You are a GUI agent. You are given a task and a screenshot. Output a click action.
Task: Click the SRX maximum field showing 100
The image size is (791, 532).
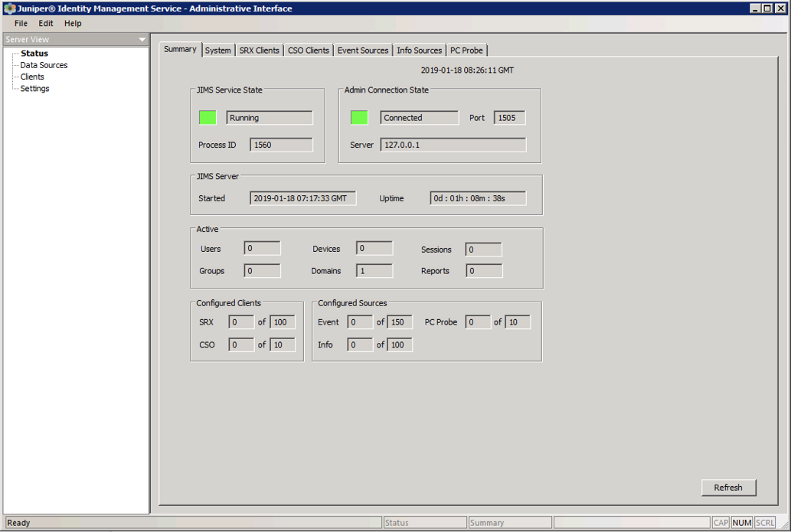point(282,321)
